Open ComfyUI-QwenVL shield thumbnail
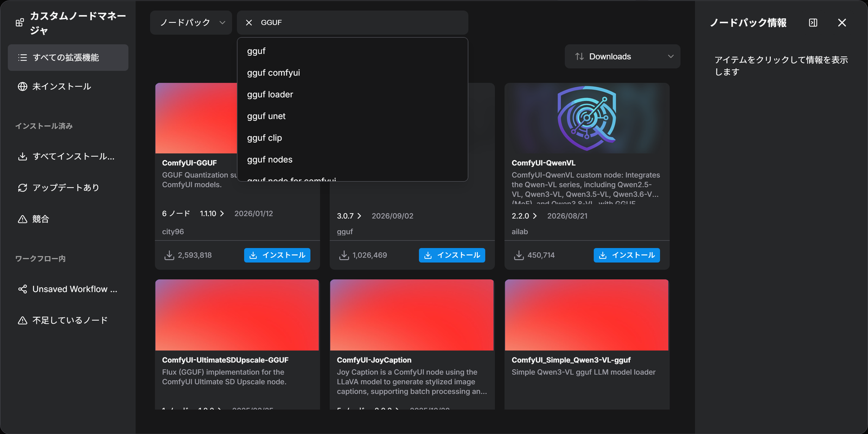The height and width of the screenshot is (434, 868). coord(587,118)
